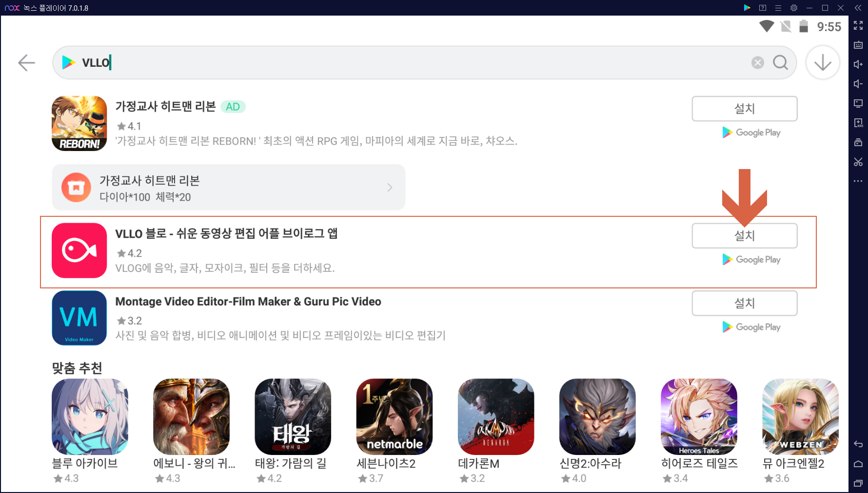868x493 pixels.
Task: Increase volume in Nox sidebar
Action: [x=858, y=64]
